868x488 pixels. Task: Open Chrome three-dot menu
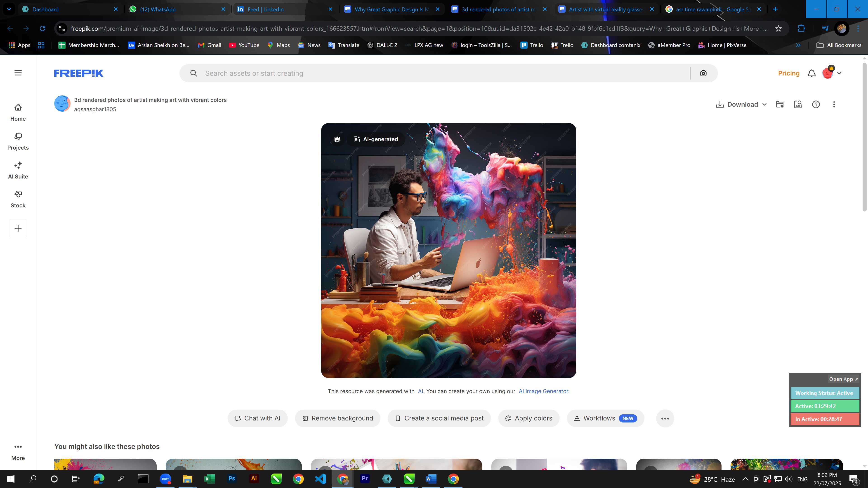pyautogui.click(x=858, y=29)
